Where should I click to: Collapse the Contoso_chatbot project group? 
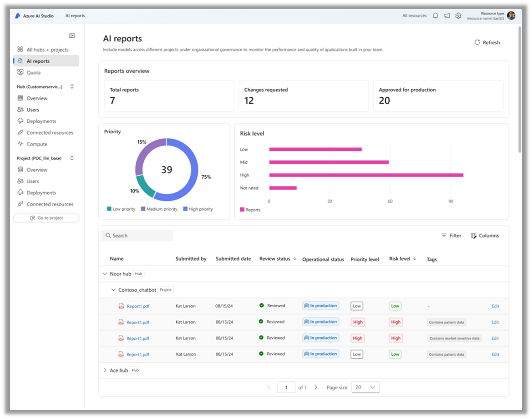pos(113,289)
